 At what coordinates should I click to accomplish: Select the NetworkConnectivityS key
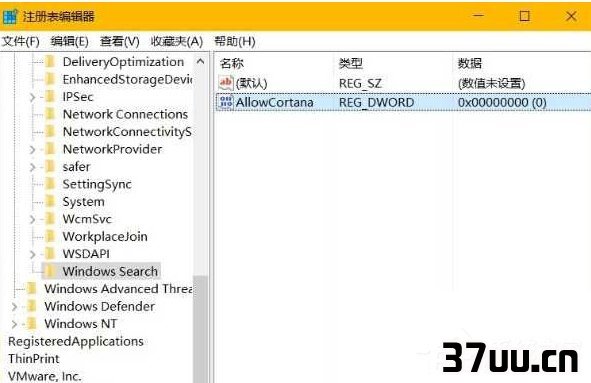coord(127,132)
